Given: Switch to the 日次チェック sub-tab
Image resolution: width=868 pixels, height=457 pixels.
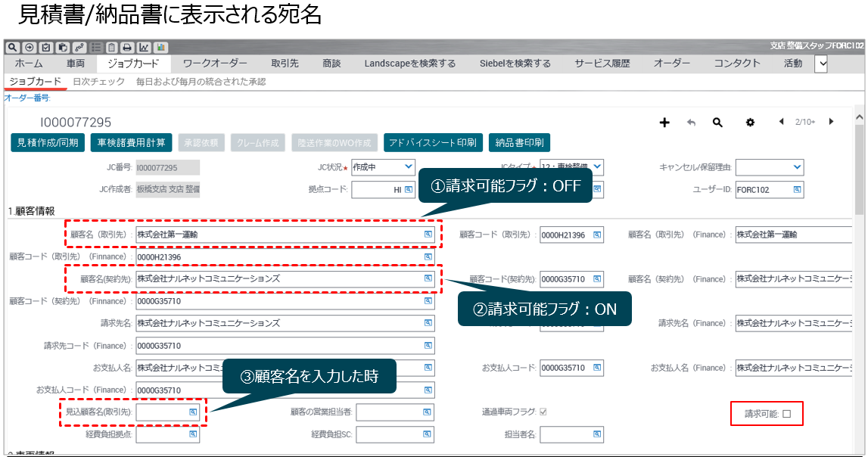Looking at the screenshot, I should pos(98,82).
